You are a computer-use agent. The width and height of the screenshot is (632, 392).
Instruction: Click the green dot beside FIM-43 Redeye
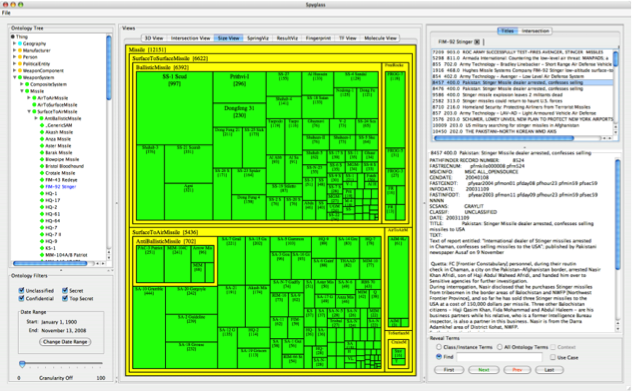42,180
